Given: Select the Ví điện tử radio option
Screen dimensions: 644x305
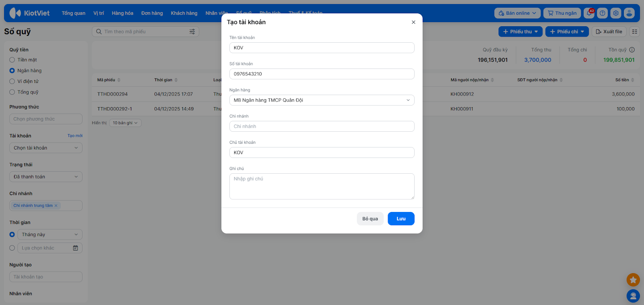Looking at the screenshot, I should click(x=12, y=81).
